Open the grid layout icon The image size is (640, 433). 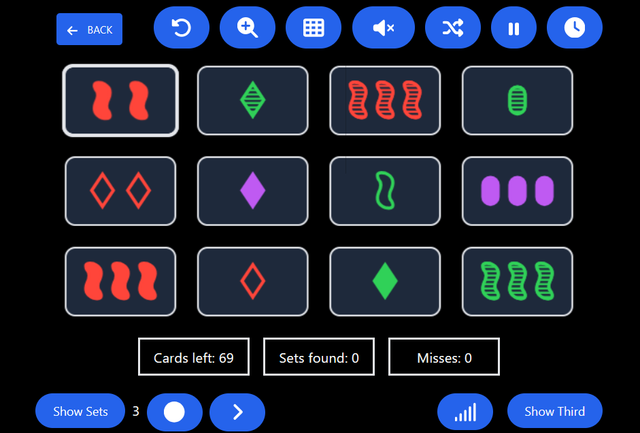[313, 28]
